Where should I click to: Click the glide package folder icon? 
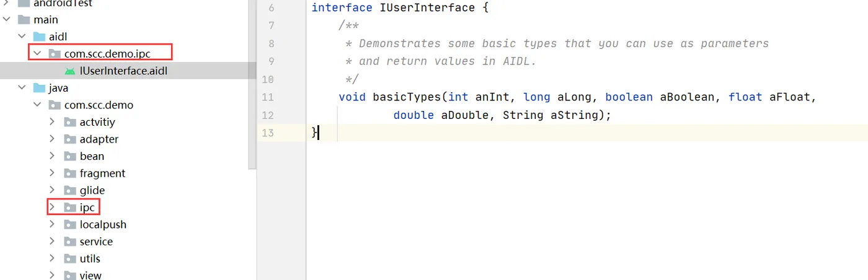click(x=70, y=191)
